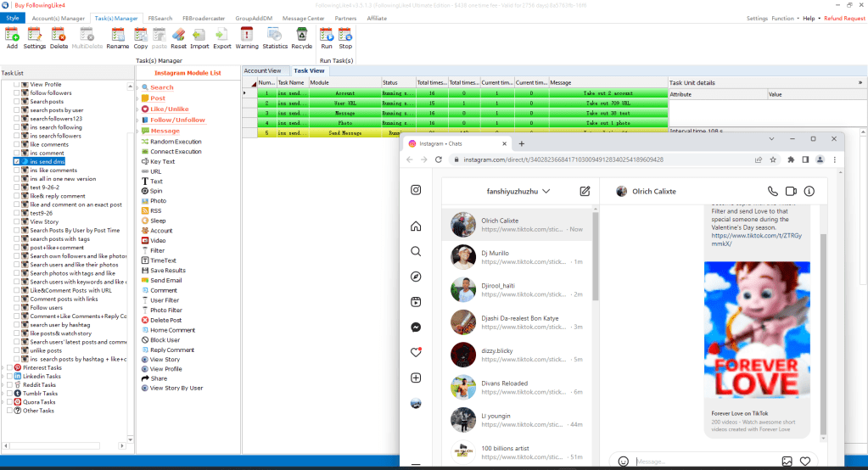Click the Stop tasks icon
This screenshot has width=868, height=470.
click(x=345, y=38)
